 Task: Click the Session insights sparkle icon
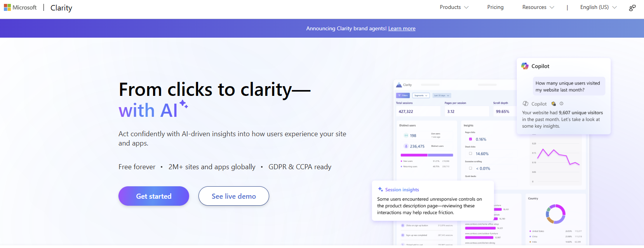[381, 189]
